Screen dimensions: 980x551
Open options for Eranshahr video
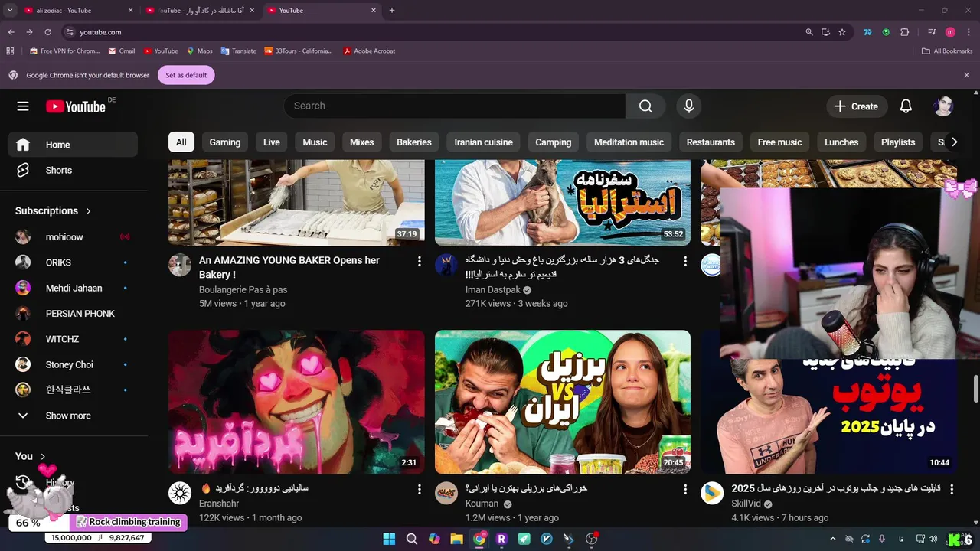pos(419,489)
